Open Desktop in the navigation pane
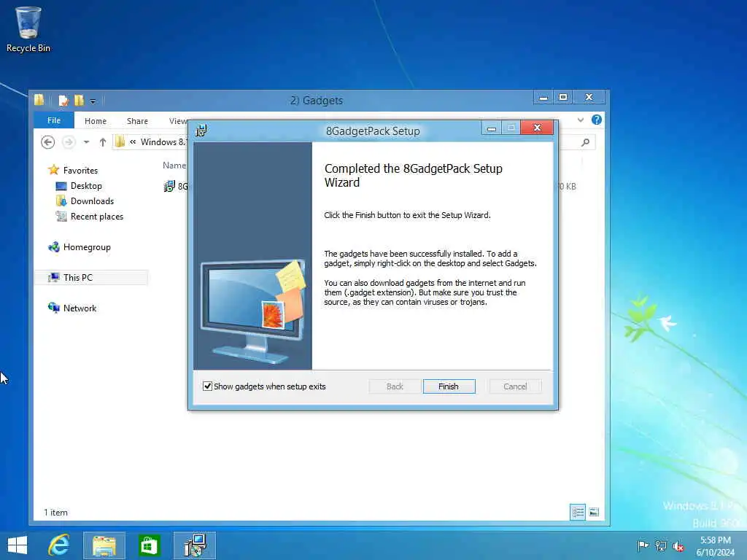The height and width of the screenshot is (560, 747). point(86,186)
